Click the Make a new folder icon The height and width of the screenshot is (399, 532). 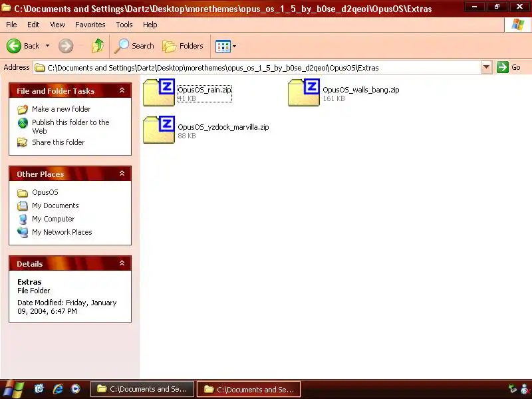click(23, 109)
